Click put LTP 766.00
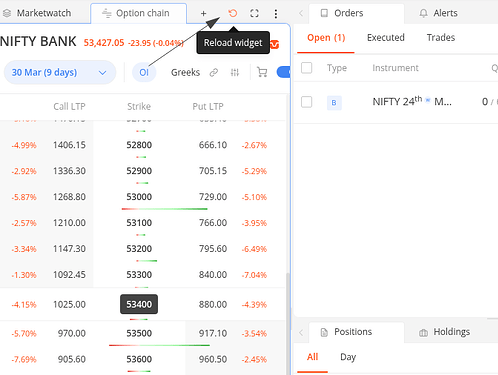The width and height of the screenshot is (498, 375). (x=213, y=223)
